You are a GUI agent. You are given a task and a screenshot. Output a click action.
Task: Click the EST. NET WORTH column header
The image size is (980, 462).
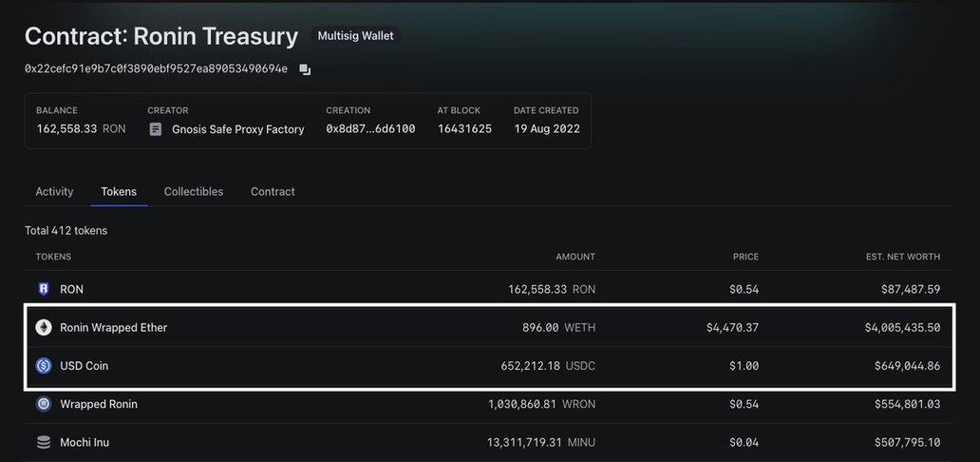(x=902, y=257)
